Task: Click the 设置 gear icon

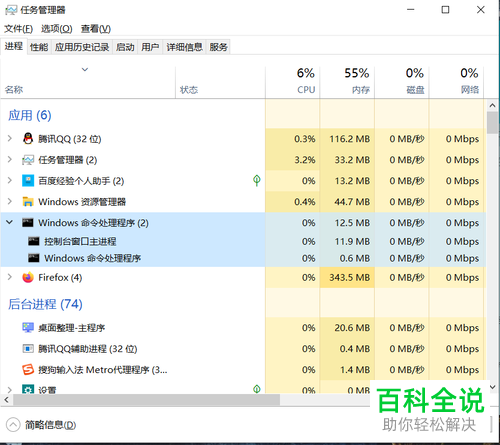Action: [x=28, y=389]
